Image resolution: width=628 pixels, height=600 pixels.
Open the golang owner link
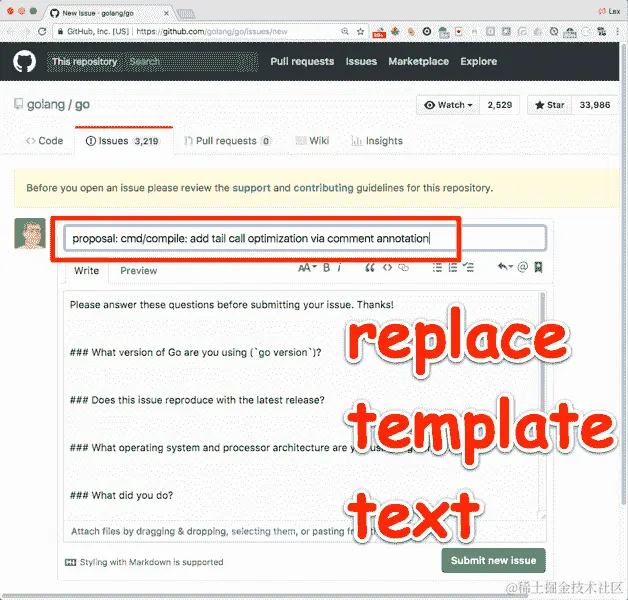point(46,105)
